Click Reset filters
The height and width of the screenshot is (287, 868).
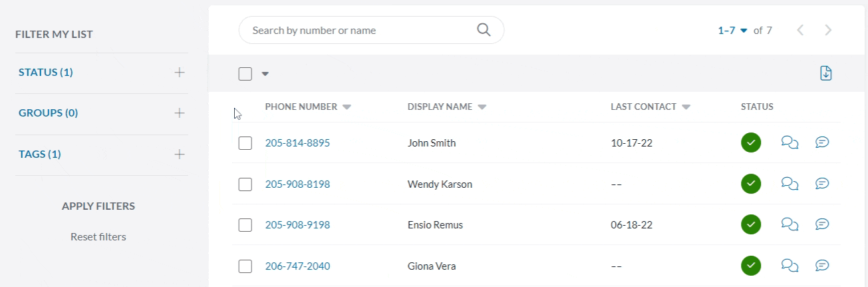point(98,236)
